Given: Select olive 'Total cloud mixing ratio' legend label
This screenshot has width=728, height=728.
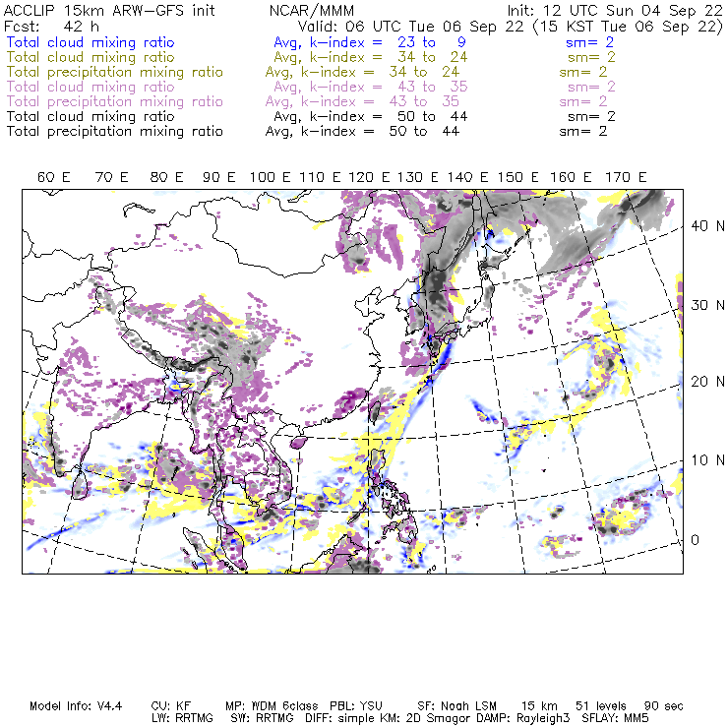Looking at the screenshot, I should click(91, 57).
